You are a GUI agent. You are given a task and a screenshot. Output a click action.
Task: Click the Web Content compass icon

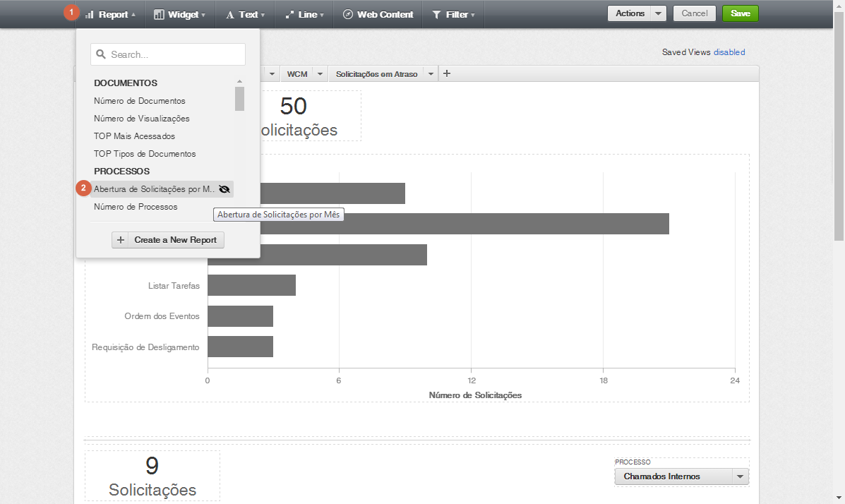[348, 15]
